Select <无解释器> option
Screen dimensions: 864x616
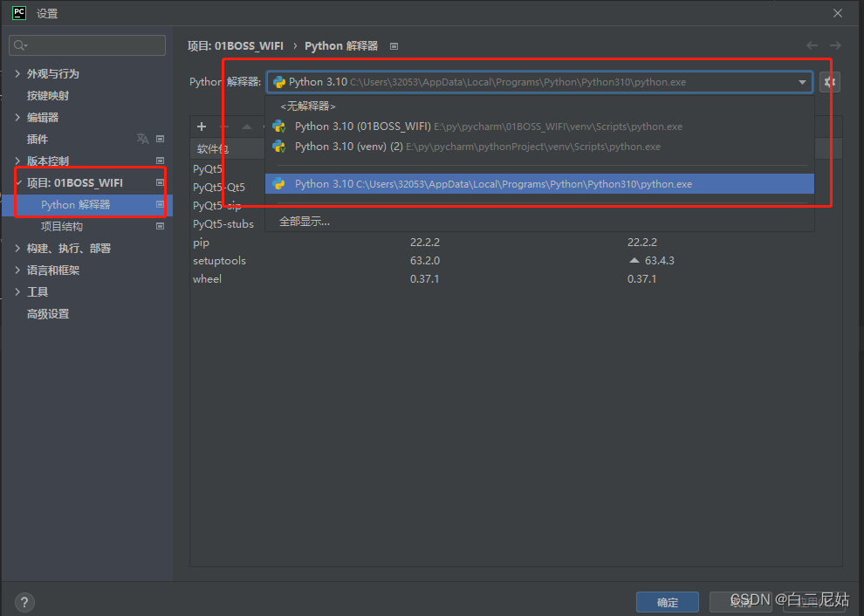click(x=539, y=106)
